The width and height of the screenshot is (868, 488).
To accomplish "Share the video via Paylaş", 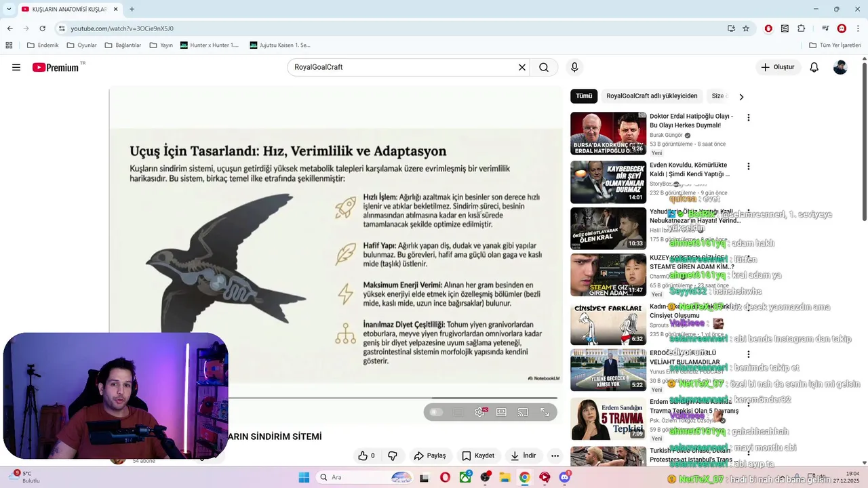I will point(430,455).
